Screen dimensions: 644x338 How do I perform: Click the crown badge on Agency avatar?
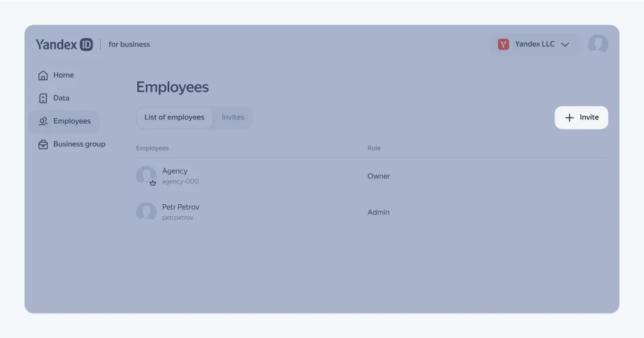coord(153,183)
